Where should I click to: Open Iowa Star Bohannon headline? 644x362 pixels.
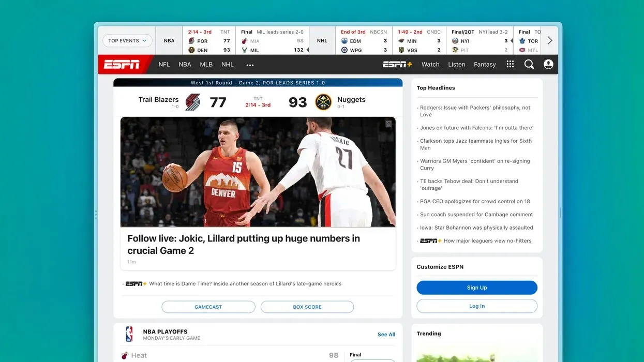tap(476, 228)
